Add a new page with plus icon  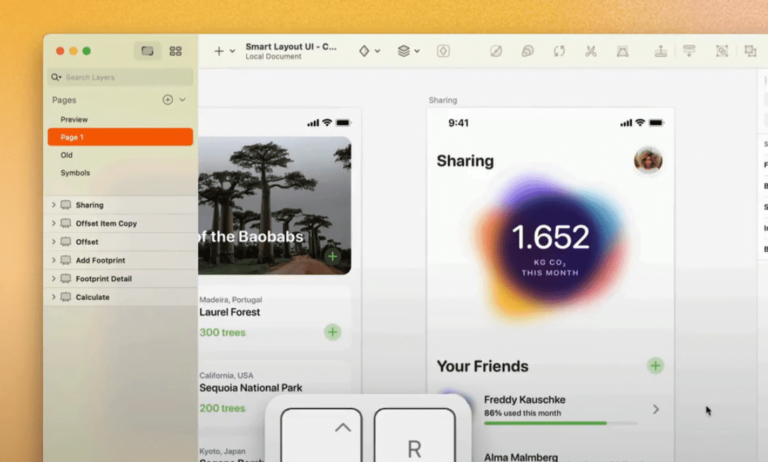168,100
